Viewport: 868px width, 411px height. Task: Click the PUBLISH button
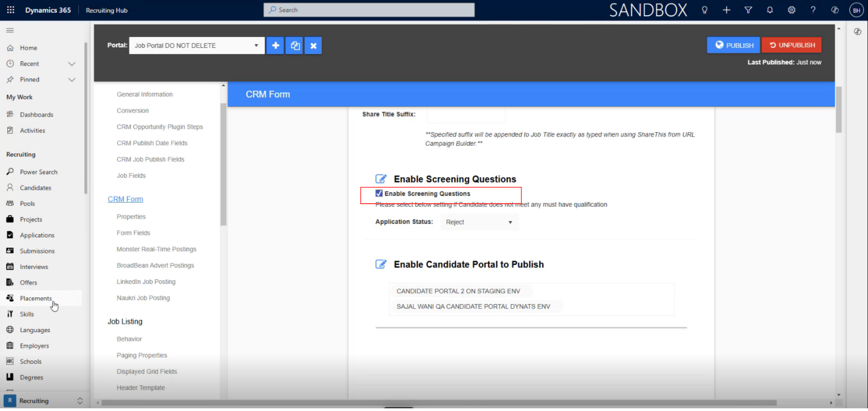click(x=733, y=45)
